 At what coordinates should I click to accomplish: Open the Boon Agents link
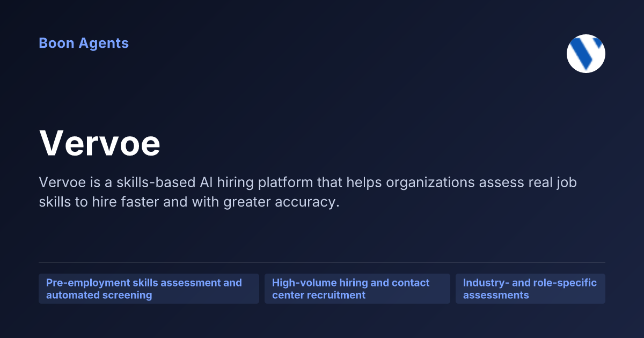point(84,43)
